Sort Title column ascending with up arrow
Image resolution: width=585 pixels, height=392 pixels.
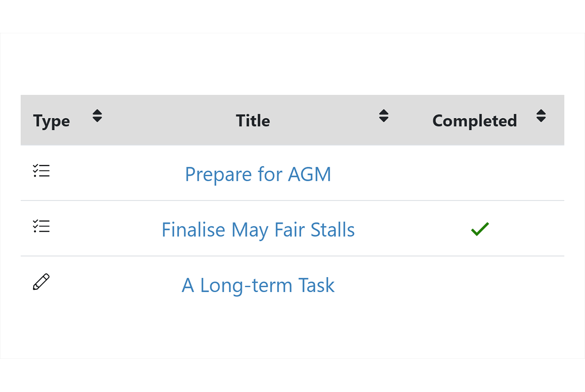[384, 112]
